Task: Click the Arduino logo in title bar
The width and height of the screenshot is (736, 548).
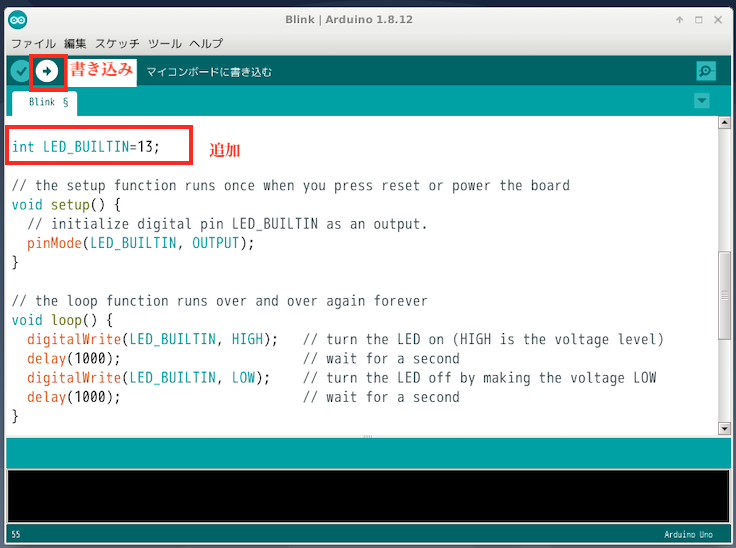Action: pyautogui.click(x=18, y=19)
